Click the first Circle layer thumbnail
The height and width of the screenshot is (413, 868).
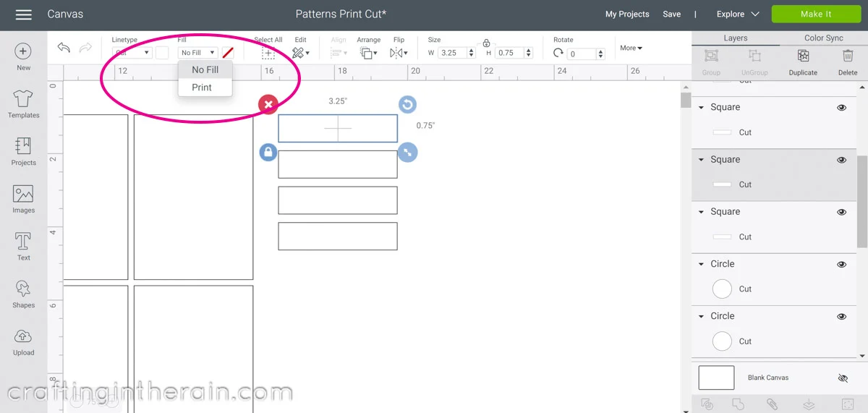point(723,289)
